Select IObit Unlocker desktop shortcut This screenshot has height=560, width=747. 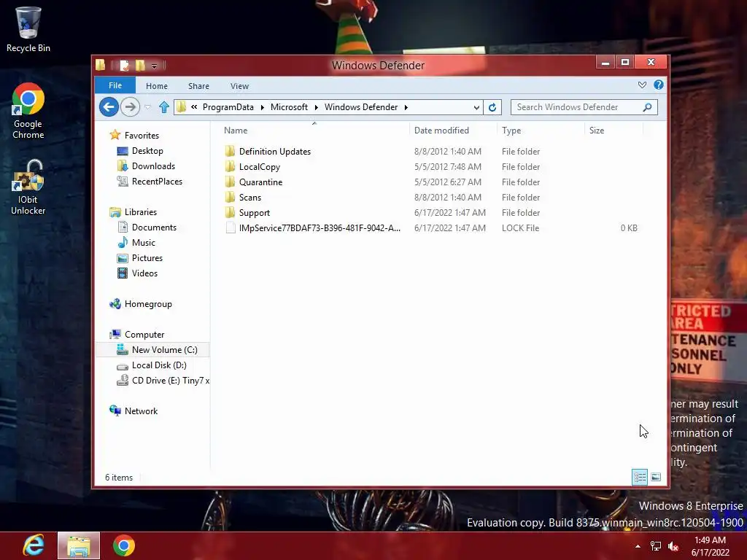(28, 187)
